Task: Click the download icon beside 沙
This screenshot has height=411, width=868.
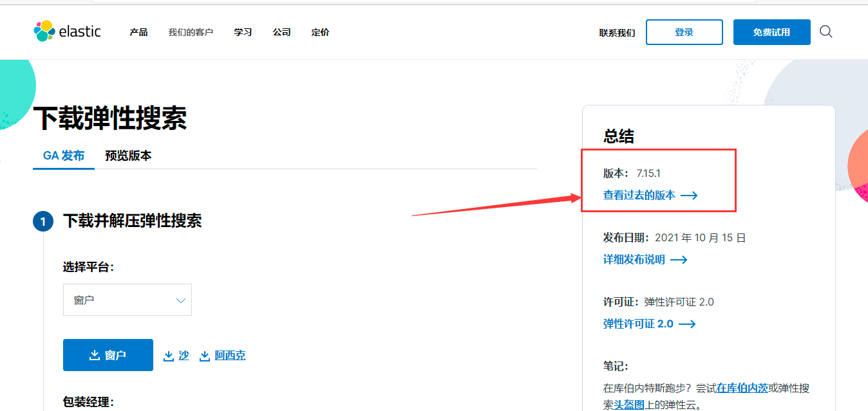Action: tap(169, 356)
